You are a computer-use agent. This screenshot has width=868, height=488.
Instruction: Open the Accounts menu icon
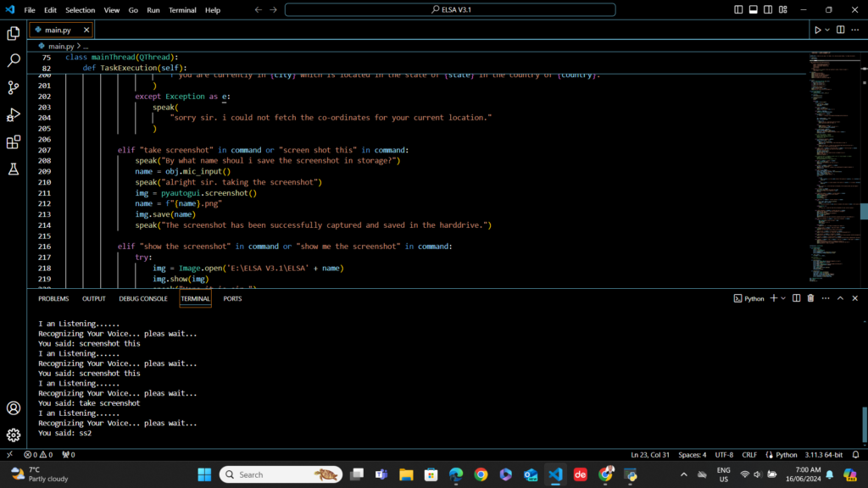[14, 408]
